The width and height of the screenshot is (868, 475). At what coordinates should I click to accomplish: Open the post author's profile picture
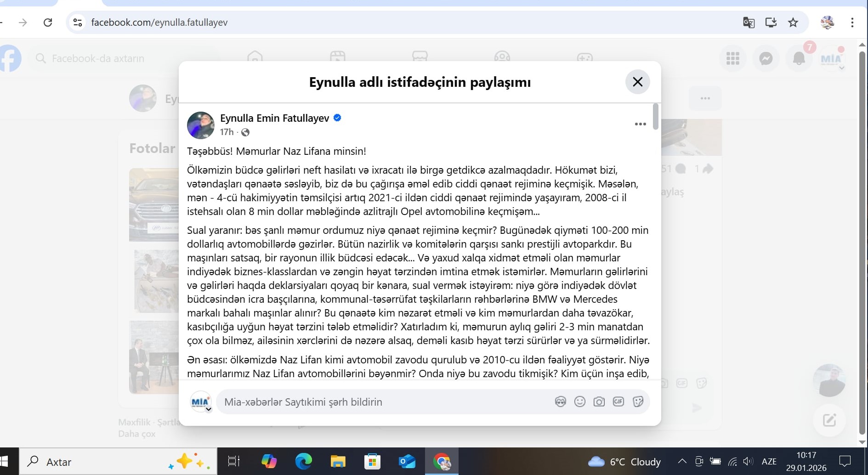(201, 125)
